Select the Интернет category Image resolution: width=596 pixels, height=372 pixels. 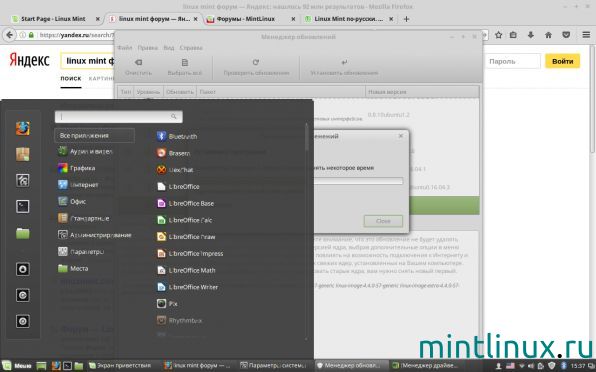[78, 185]
